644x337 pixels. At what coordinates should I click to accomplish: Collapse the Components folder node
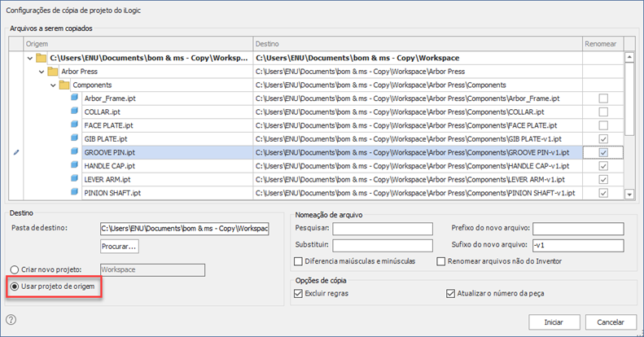click(x=54, y=85)
